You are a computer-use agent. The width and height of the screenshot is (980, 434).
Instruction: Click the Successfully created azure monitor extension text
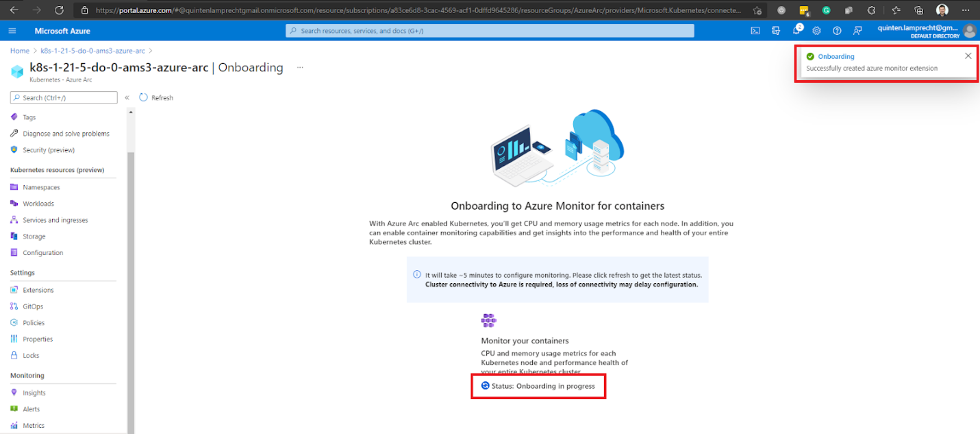[x=872, y=69]
